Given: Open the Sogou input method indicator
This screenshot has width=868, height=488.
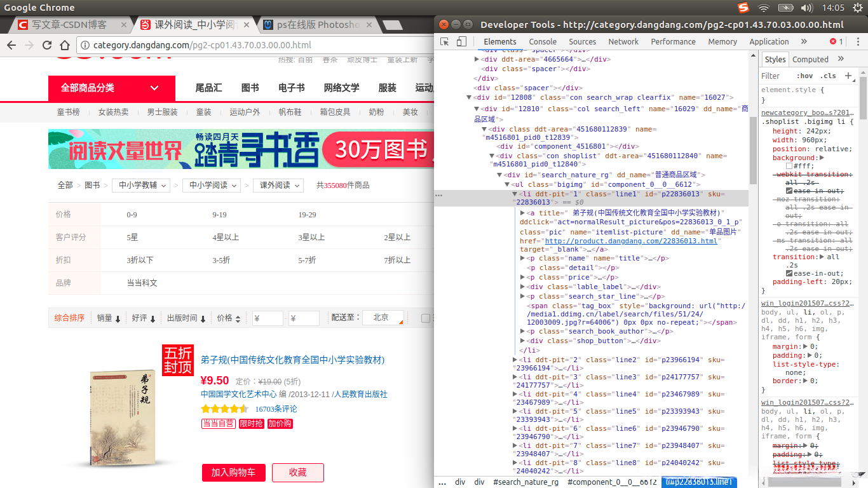Looking at the screenshot, I should [x=743, y=8].
